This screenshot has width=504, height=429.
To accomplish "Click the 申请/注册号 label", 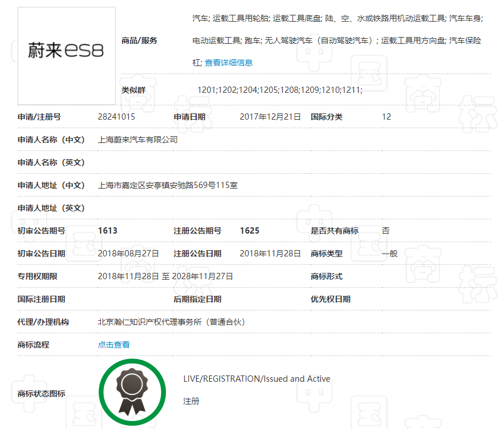I will click(39, 117).
